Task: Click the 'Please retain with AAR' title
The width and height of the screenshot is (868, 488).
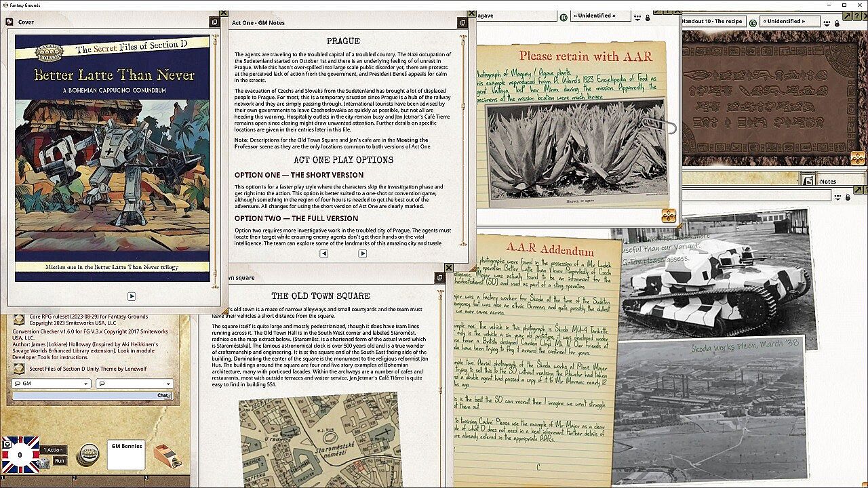Action: click(585, 56)
